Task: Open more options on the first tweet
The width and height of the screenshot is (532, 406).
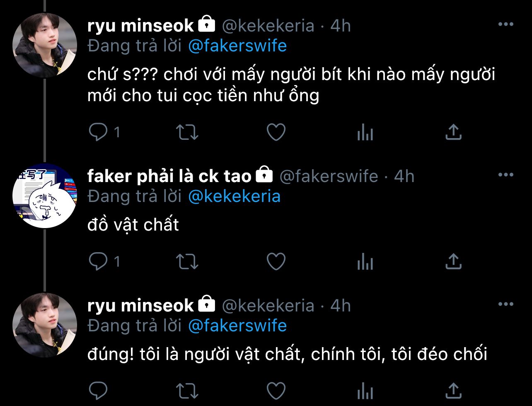Action: click(x=505, y=24)
